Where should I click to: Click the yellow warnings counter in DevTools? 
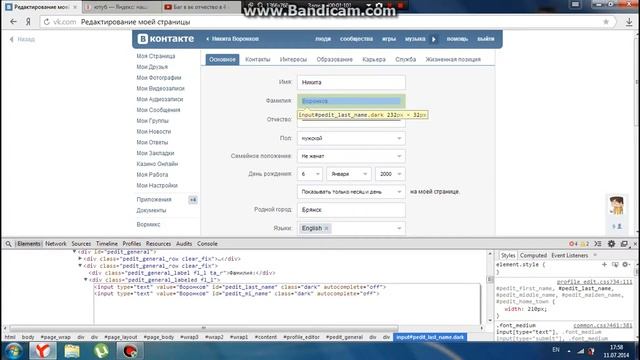click(585, 244)
